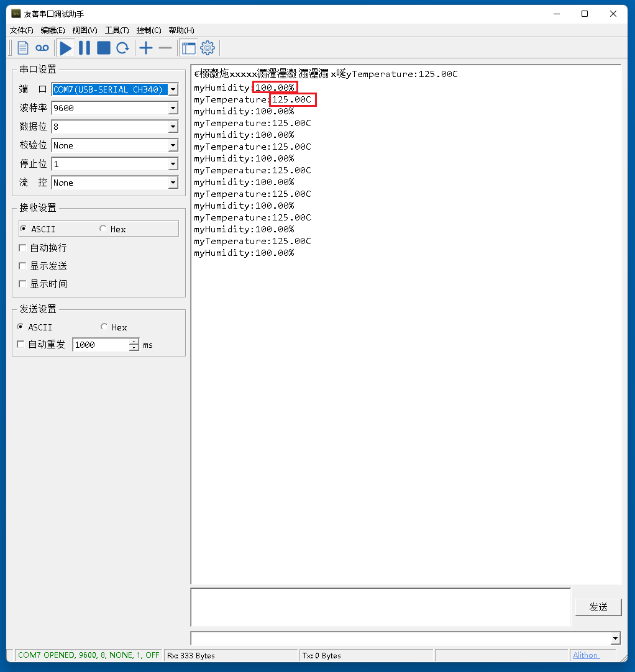Open the Alithon link
This screenshot has width=635, height=672.
pos(585,655)
